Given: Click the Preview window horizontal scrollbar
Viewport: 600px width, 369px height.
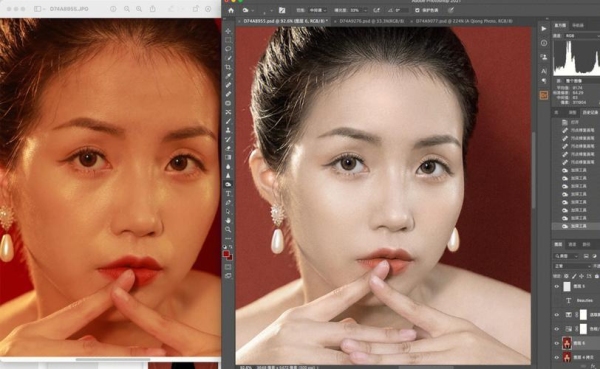Looking at the screenshot, I should 113,359.
